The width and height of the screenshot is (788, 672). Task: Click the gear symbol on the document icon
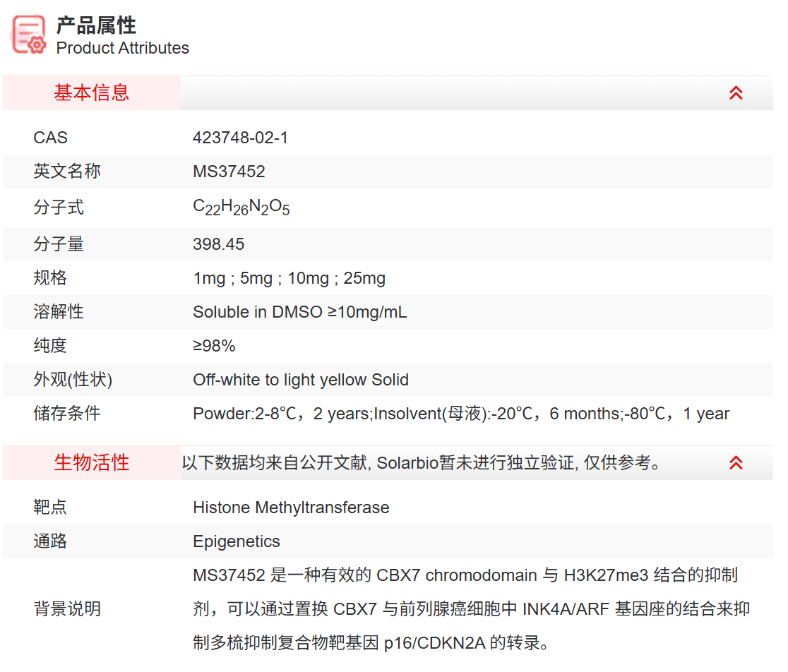click(x=36, y=44)
